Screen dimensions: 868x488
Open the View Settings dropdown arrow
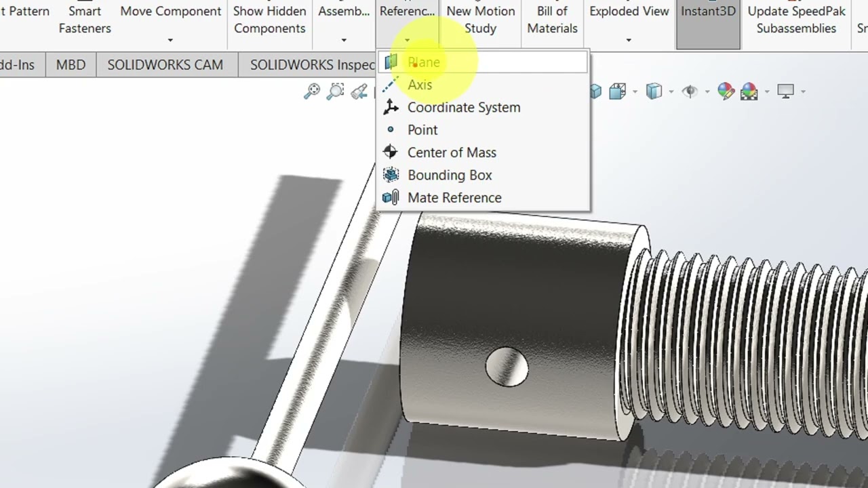tap(803, 92)
